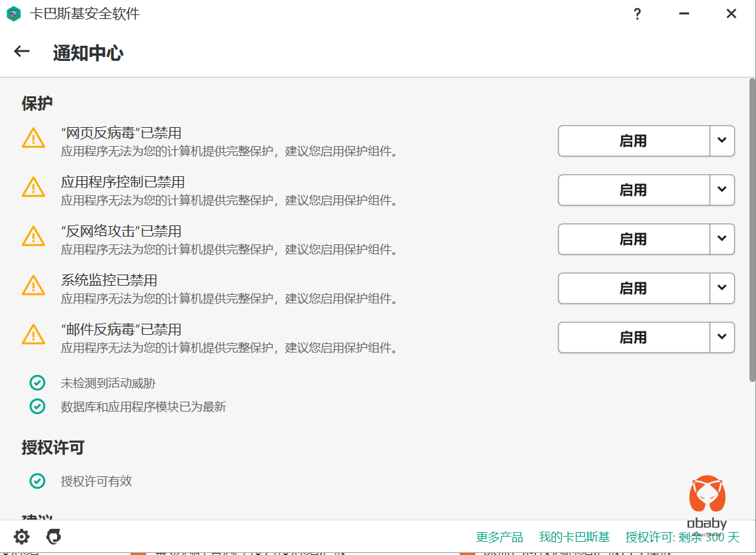
Task: Click the Kaspersky shield logo in title bar
Action: tap(13, 14)
